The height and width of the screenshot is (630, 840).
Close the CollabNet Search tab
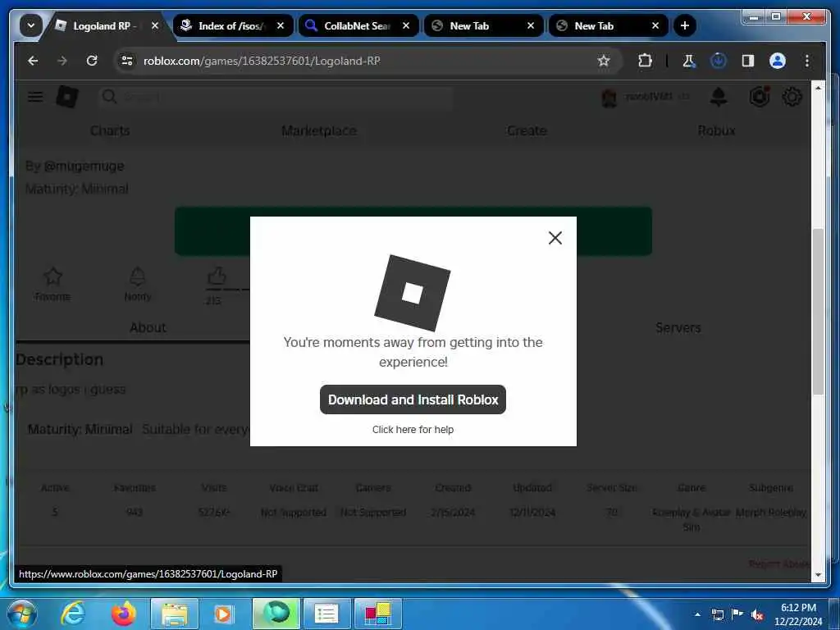click(406, 25)
